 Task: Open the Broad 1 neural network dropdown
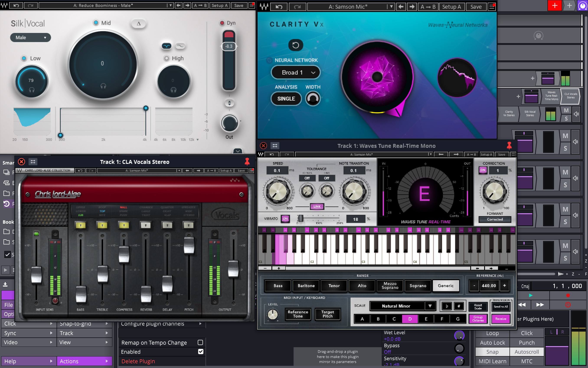[295, 72]
